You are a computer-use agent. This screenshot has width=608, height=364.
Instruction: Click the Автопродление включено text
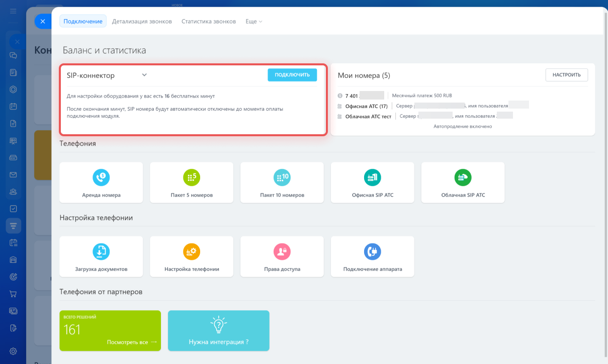(463, 126)
